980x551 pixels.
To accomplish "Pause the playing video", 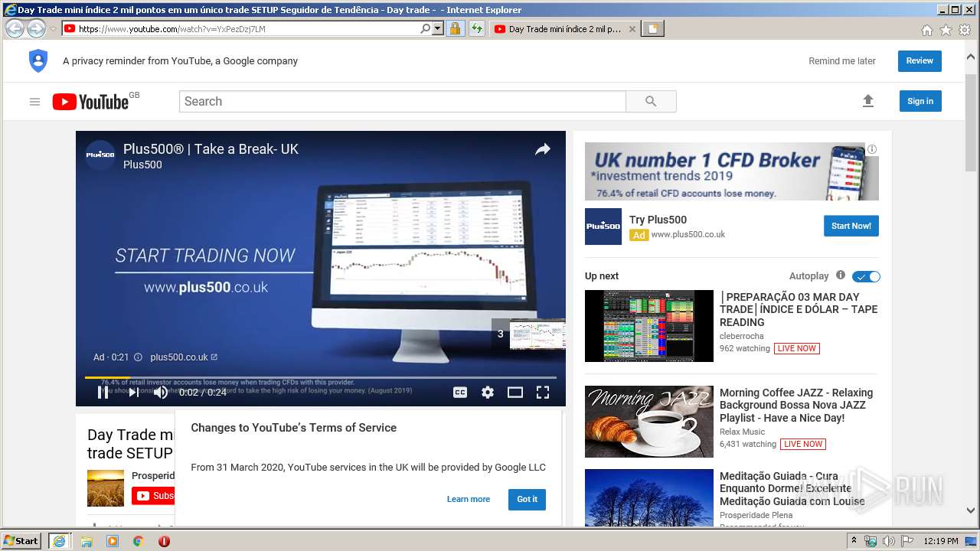I will [103, 393].
